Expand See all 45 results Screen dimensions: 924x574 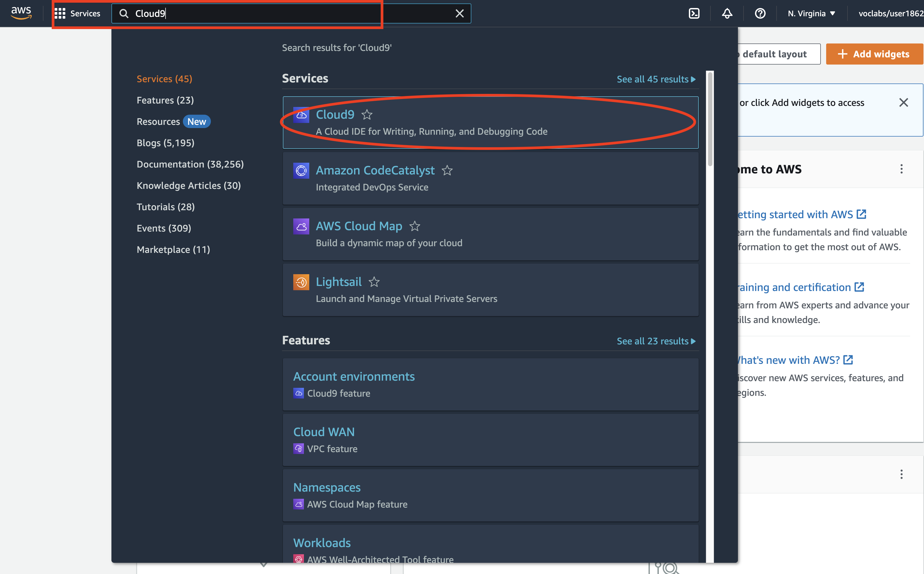pyautogui.click(x=656, y=79)
